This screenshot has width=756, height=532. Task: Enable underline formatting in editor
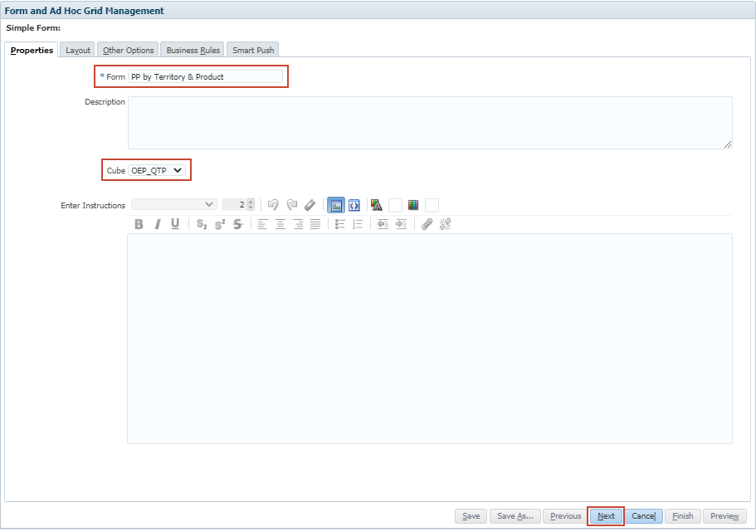(x=175, y=223)
